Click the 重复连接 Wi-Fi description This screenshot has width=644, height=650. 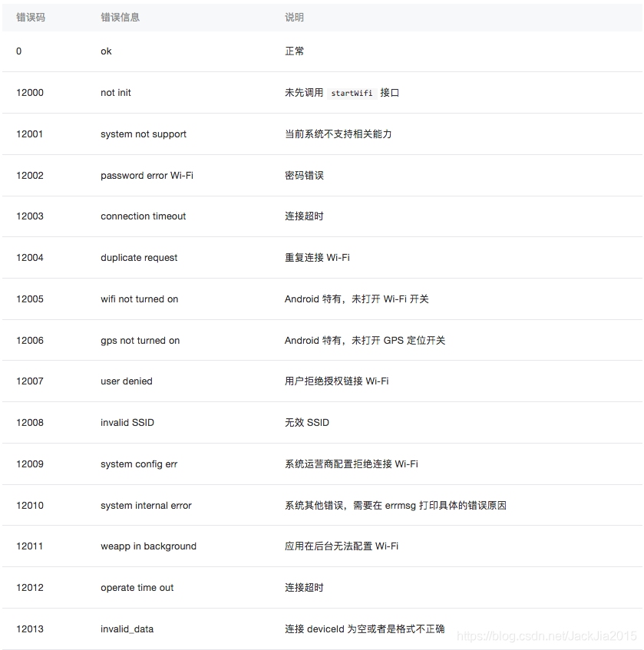[317, 258]
